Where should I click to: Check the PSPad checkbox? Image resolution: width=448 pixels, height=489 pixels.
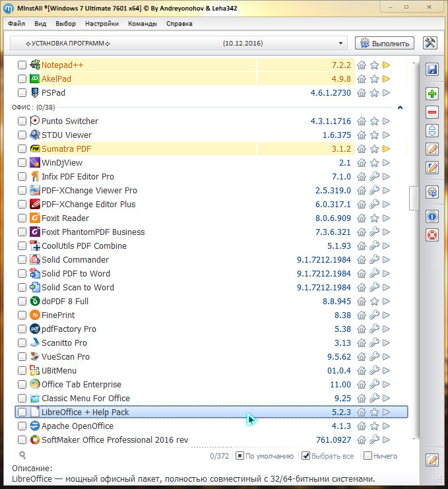[22, 92]
